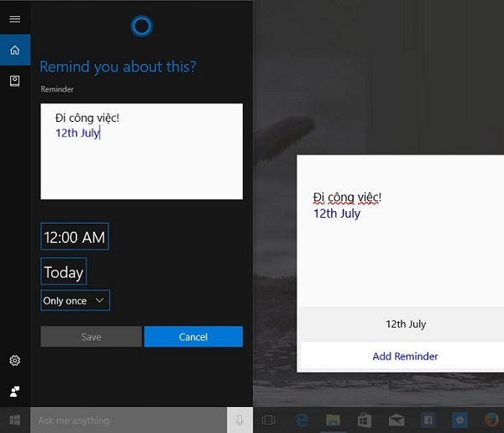Open File Explorer from the taskbar
Image resolution: width=504 pixels, height=433 pixels.
coord(333,420)
